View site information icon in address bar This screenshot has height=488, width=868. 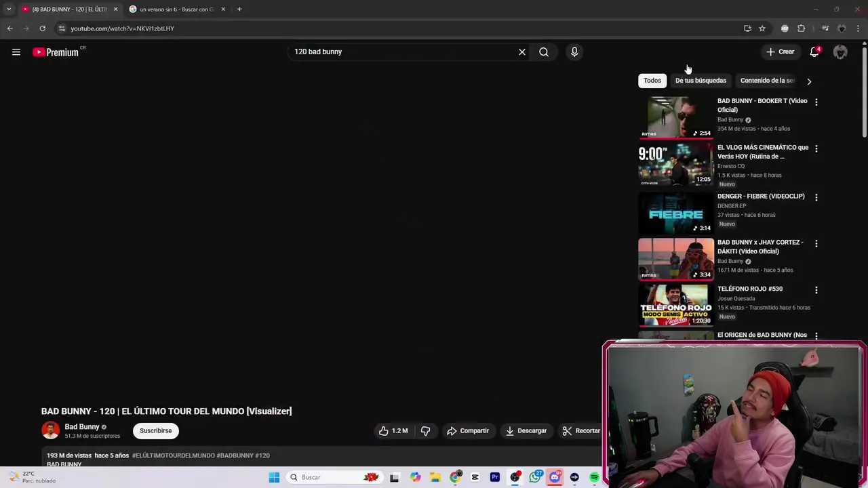tap(62, 28)
